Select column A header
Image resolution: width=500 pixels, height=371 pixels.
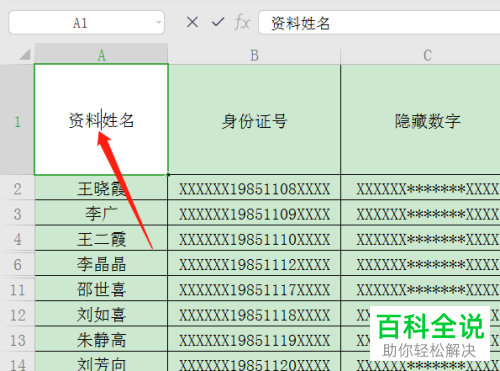tap(101, 54)
